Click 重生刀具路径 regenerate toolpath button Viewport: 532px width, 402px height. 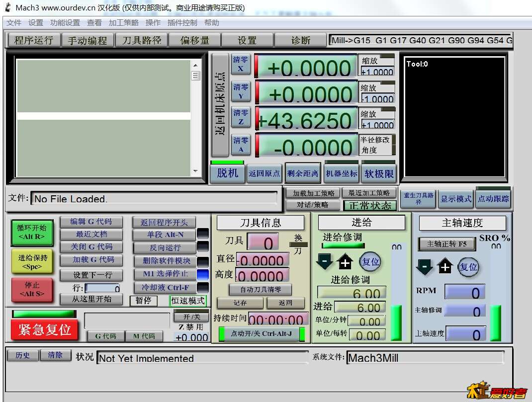(x=418, y=199)
